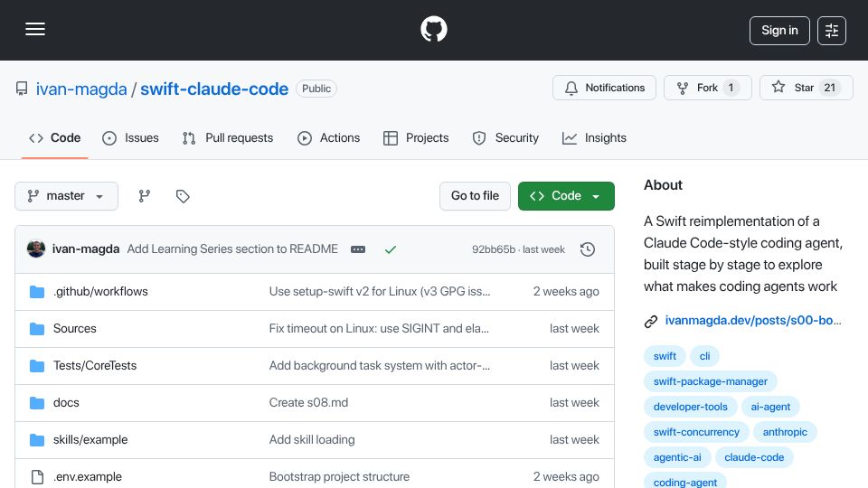Click 'Add background task system' commit message
Viewport: 868px width, 488px height.
[380, 366]
